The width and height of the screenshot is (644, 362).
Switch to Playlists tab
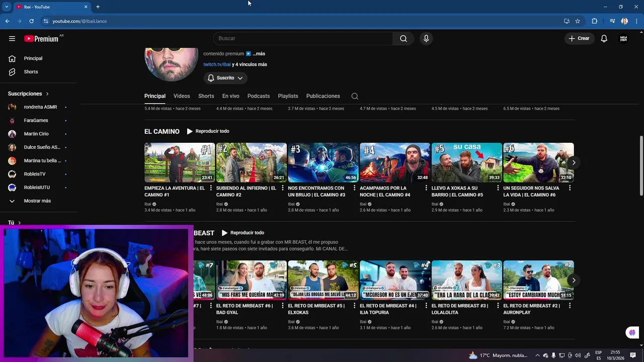point(288,96)
